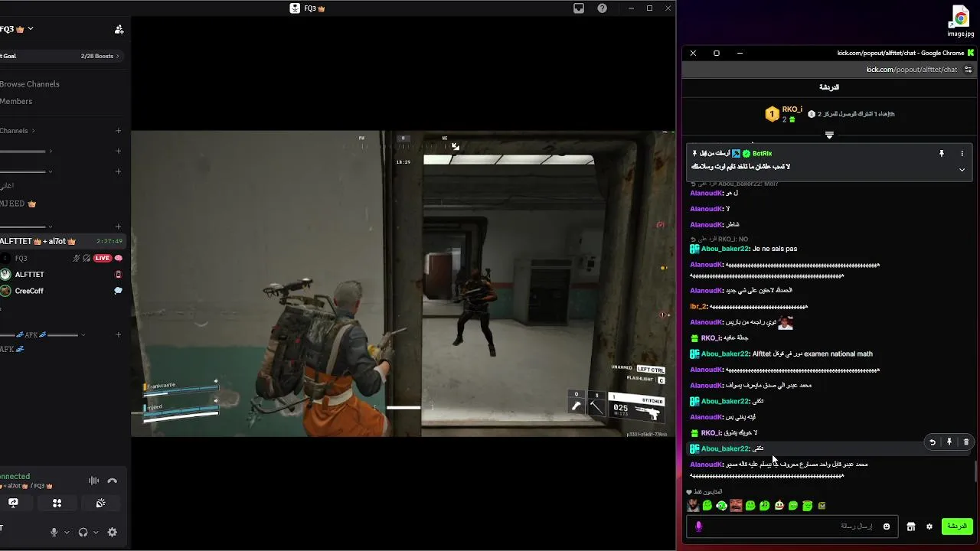The image size is (980, 551).
Task: Select the laughing man emote
Action: pos(736,505)
